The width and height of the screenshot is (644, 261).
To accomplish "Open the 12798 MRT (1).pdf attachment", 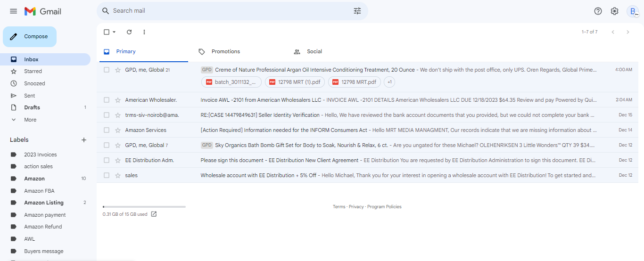I will 295,82.
